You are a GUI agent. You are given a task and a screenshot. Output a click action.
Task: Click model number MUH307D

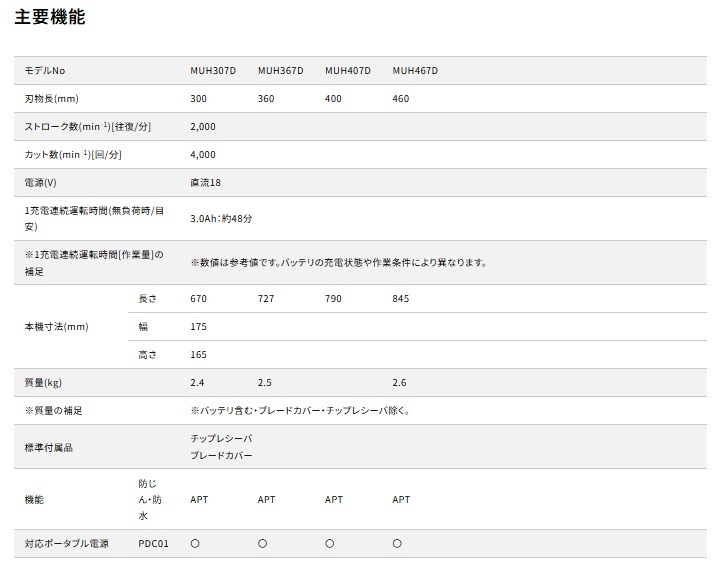pyautogui.click(x=213, y=71)
